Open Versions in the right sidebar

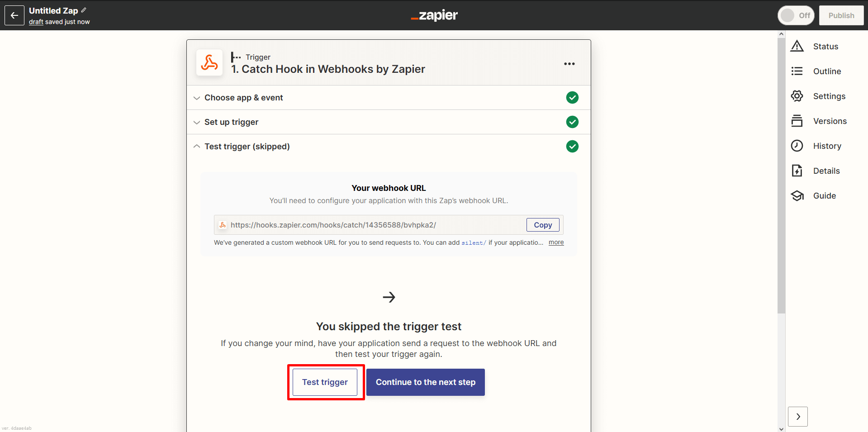click(x=829, y=121)
